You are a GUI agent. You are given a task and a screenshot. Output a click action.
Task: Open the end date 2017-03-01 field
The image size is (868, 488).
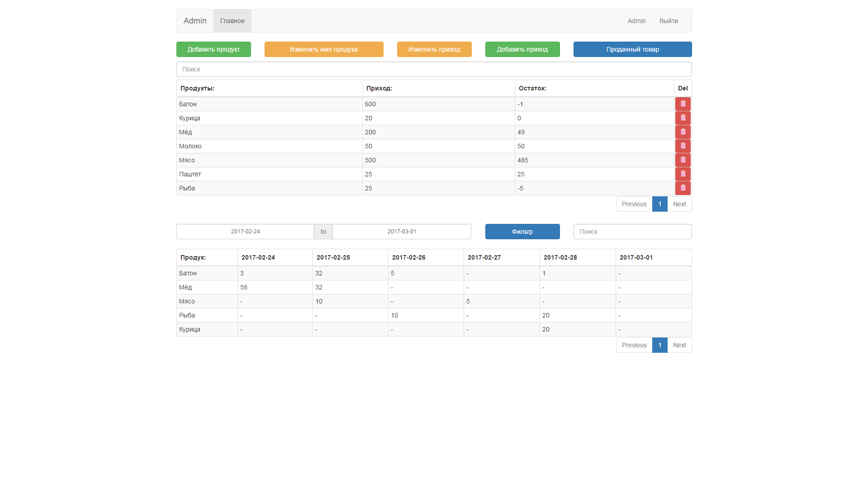(402, 232)
